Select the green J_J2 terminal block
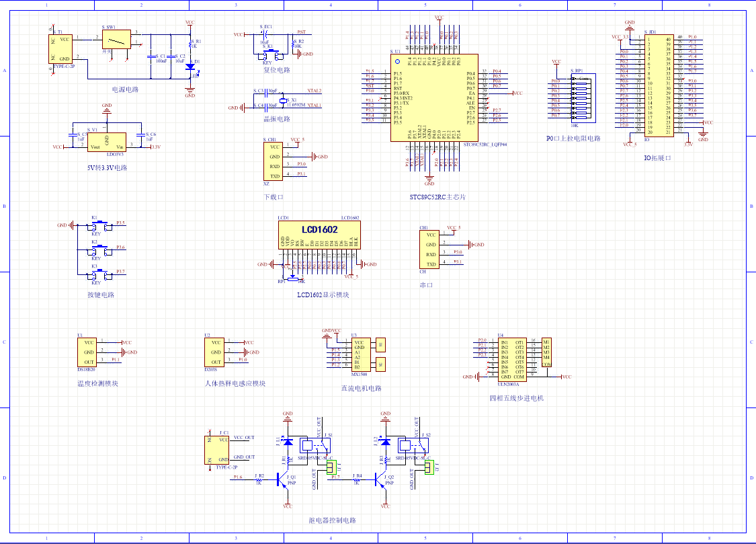 [429, 467]
